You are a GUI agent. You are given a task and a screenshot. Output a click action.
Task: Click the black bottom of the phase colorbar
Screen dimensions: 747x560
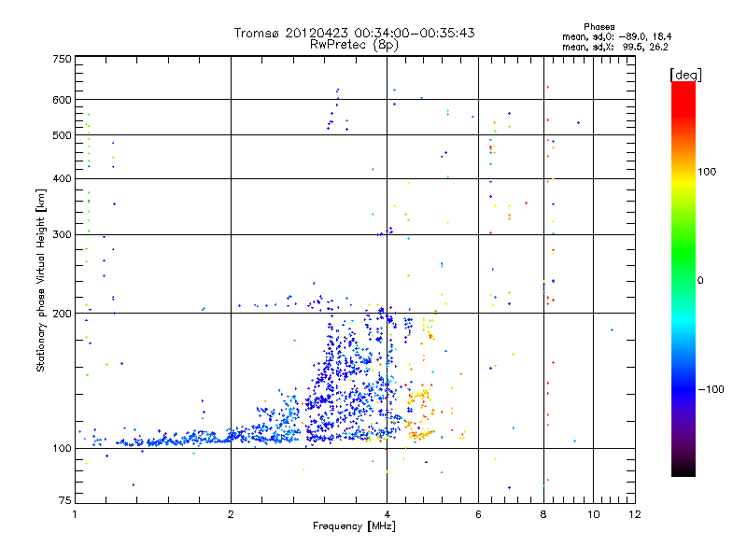pos(684,471)
